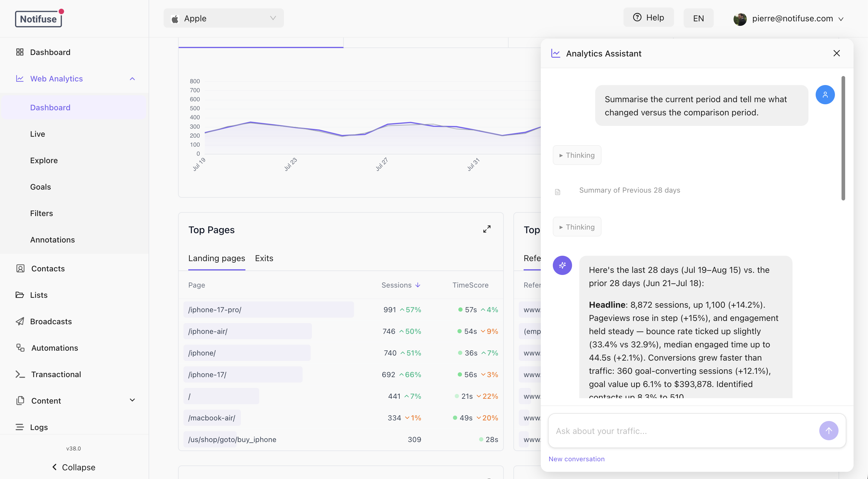Image resolution: width=868 pixels, height=479 pixels.
Task: Open the main Dashboard grid icon
Action: click(x=20, y=52)
